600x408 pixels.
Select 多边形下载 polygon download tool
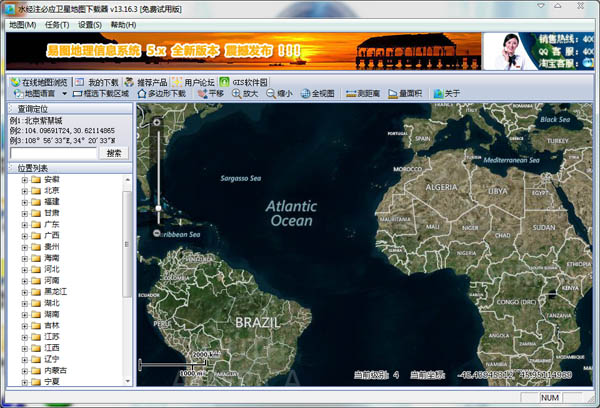tap(161, 94)
